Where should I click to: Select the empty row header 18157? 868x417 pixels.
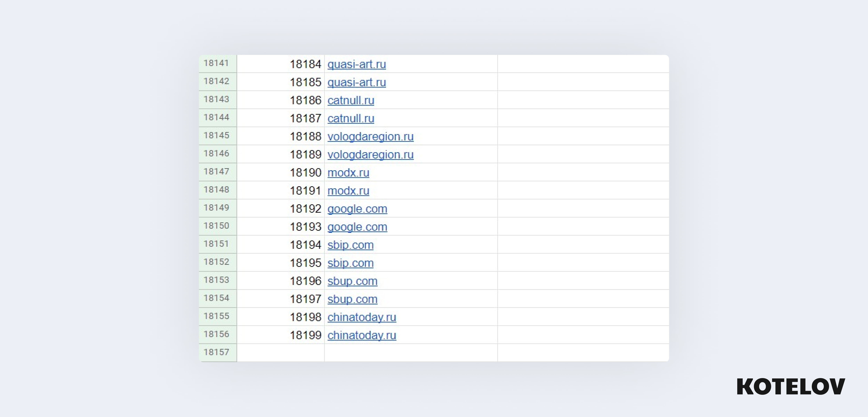pos(217,352)
